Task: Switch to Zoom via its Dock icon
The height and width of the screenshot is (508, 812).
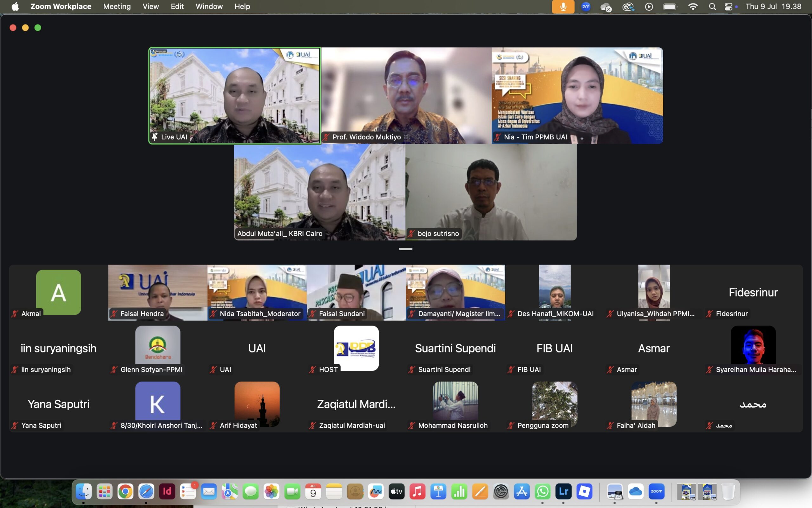Action: click(x=657, y=492)
